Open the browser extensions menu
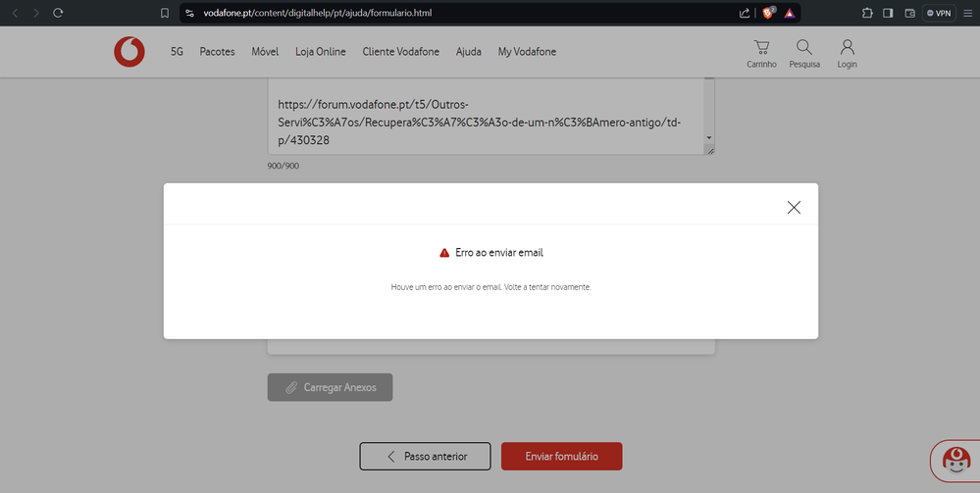The image size is (980, 493). click(x=867, y=13)
